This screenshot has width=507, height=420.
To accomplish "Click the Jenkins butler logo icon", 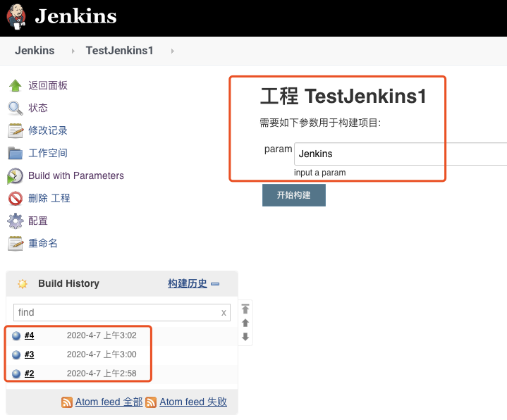I will pyautogui.click(x=16, y=17).
